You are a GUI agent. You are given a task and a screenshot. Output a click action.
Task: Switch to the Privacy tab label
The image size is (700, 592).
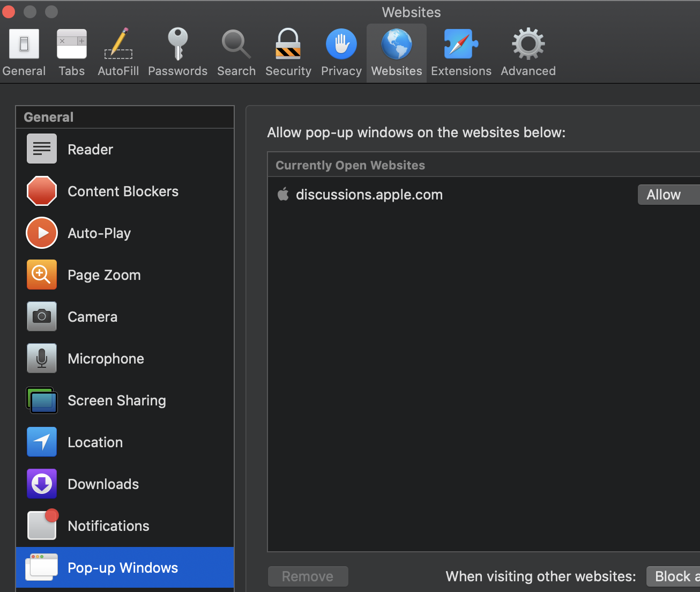(341, 71)
